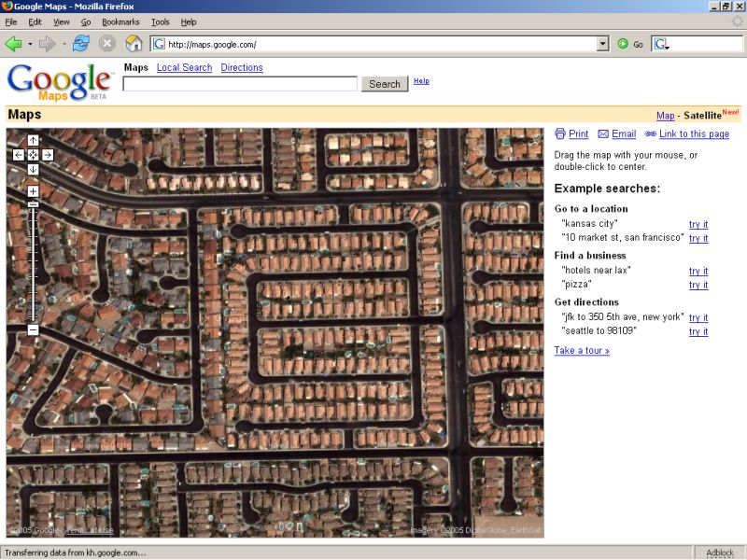The width and height of the screenshot is (747, 560).
Task: Click the Firefox Home toolbar icon
Action: (134, 43)
